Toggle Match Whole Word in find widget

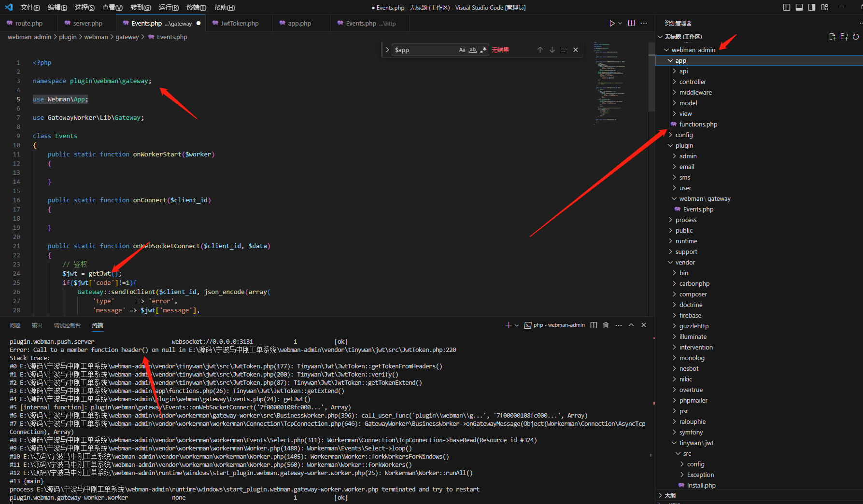473,50
